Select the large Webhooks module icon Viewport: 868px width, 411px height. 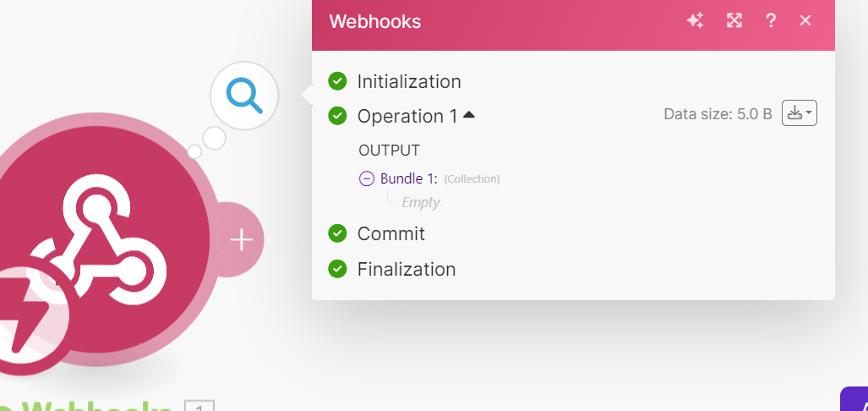coord(101,237)
